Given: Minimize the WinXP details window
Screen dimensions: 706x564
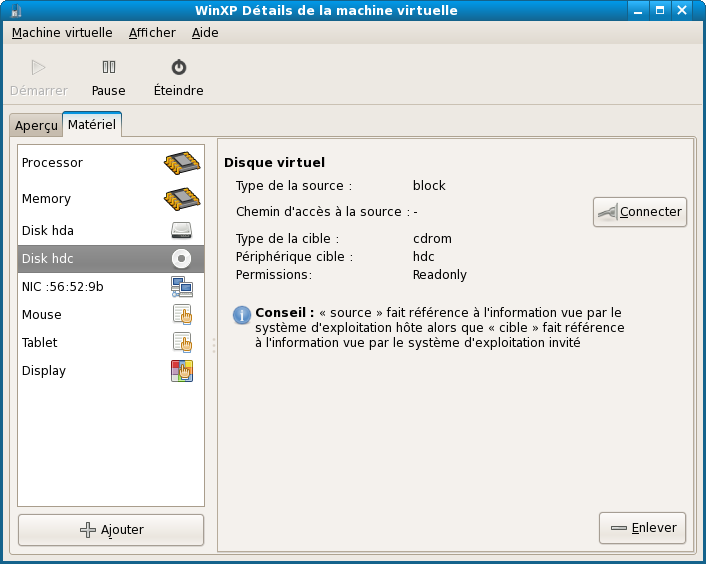Looking at the screenshot, I should tap(638, 10).
